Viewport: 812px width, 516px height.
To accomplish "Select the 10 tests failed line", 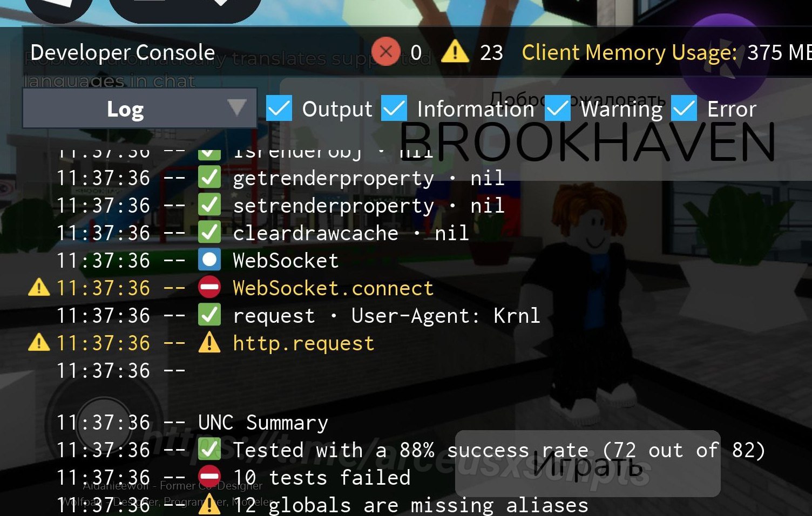I will click(322, 478).
